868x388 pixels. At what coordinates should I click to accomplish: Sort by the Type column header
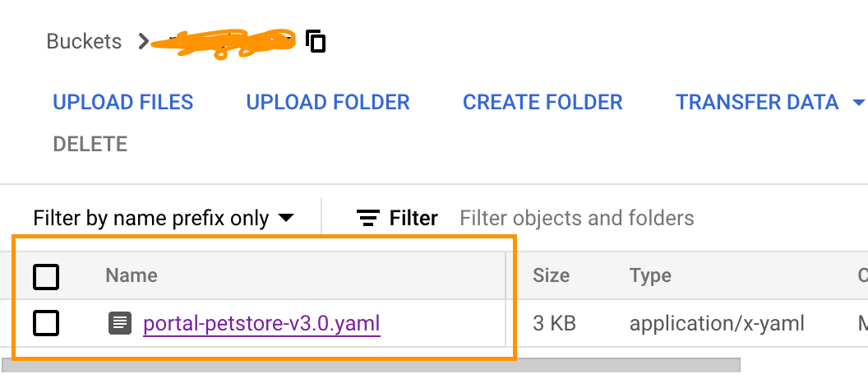tap(650, 275)
